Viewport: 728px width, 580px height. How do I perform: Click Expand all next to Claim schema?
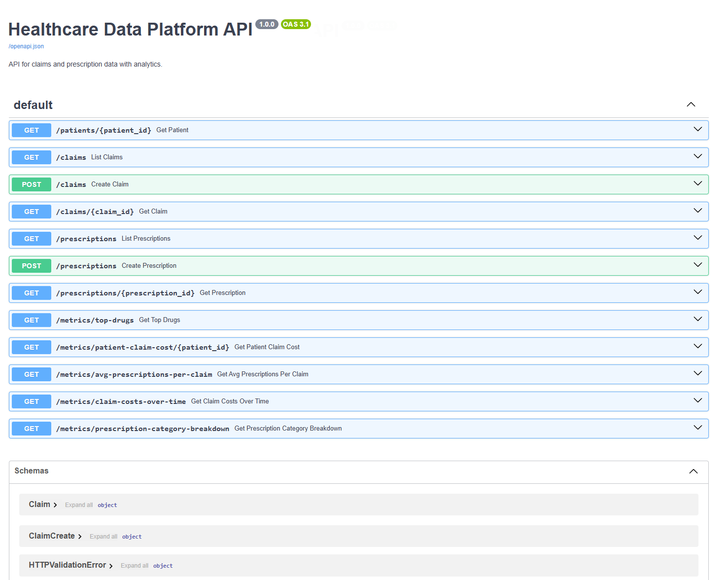[x=79, y=505]
